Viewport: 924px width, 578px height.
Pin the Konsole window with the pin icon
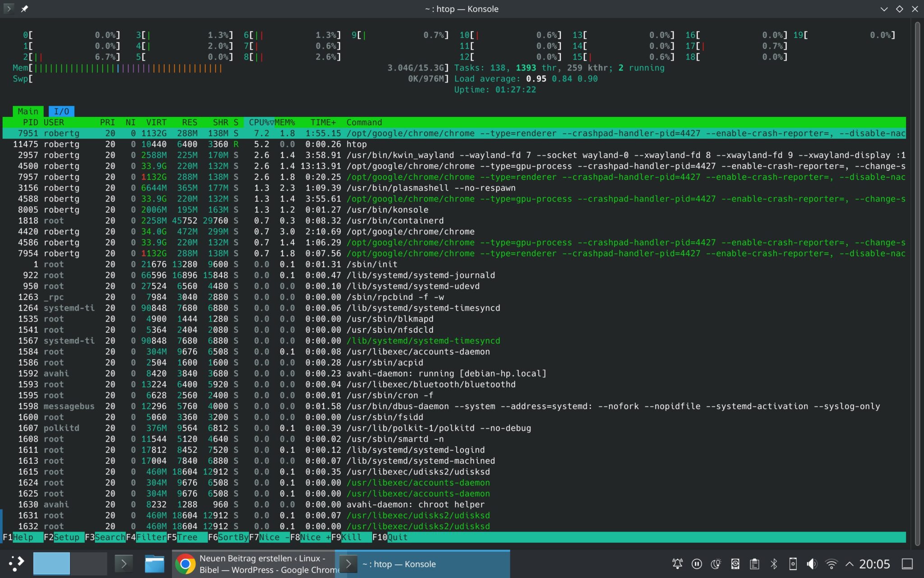pos(25,8)
